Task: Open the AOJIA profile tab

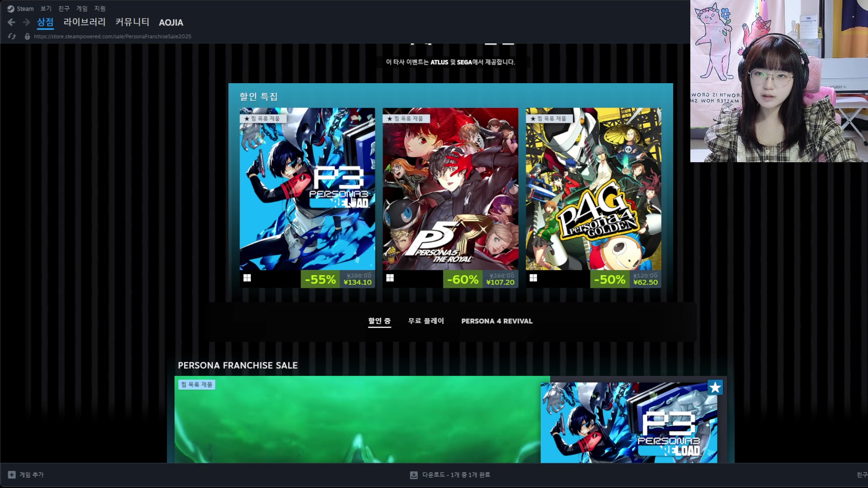Action: 171,22
